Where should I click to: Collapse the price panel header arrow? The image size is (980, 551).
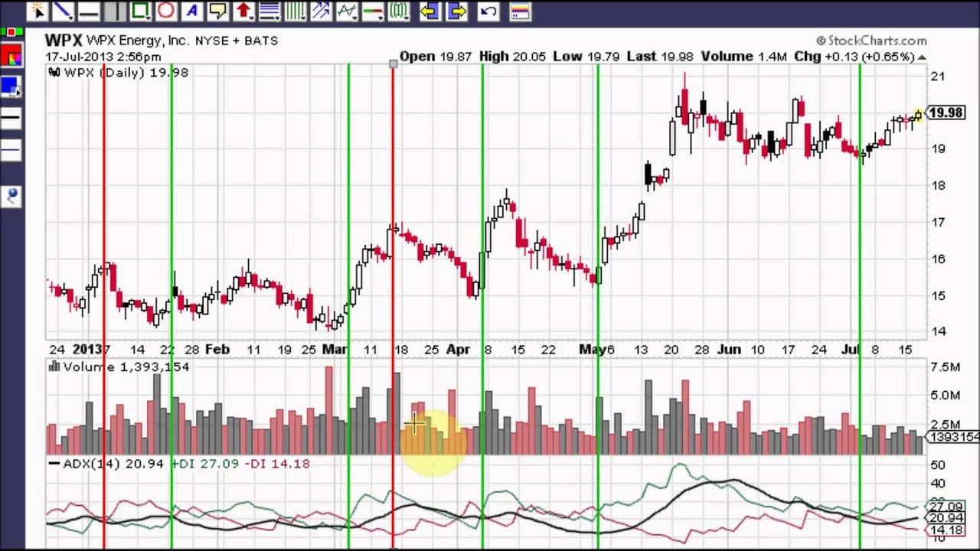pyautogui.click(x=922, y=57)
